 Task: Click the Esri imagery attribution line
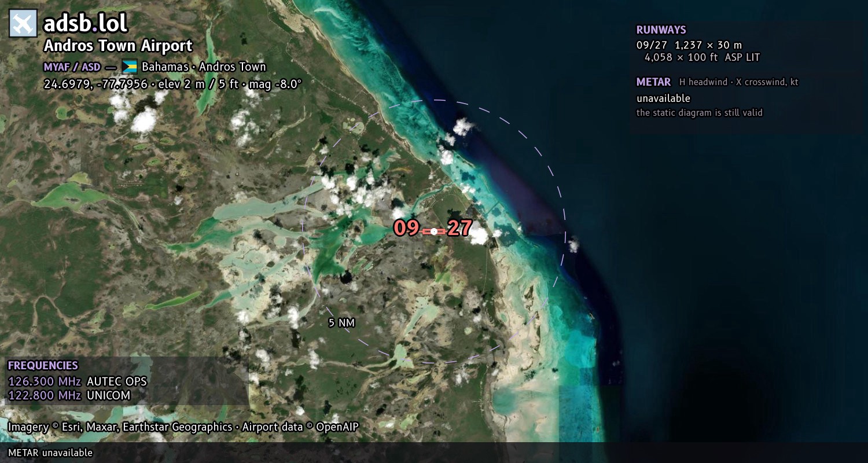[x=183, y=427]
